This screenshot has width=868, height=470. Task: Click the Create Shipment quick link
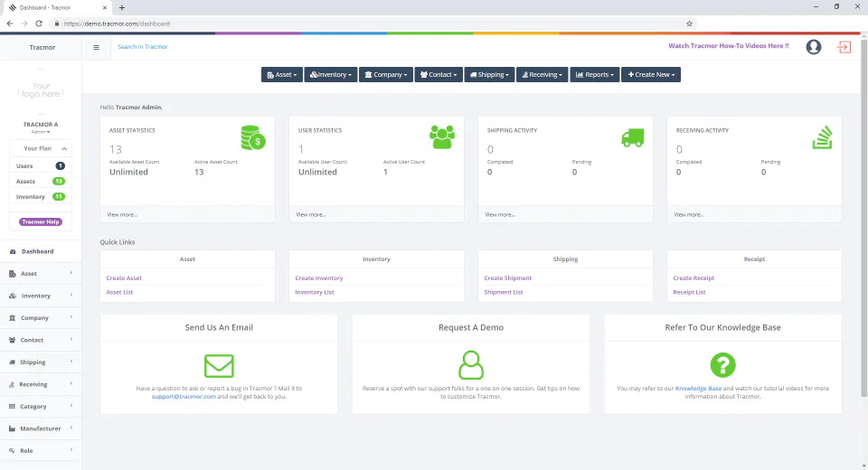pyautogui.click(x=507, y=277)
